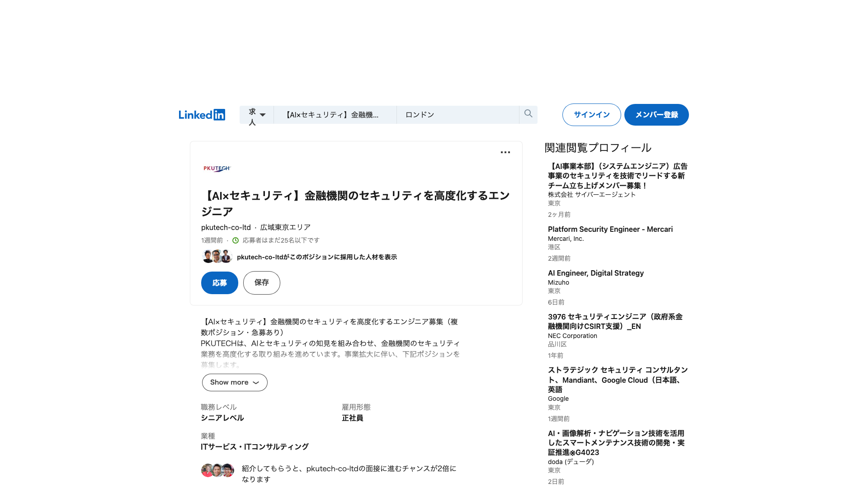Click the 業種 label
This screenshot has height=488, width=868.
tap(208, 436)
